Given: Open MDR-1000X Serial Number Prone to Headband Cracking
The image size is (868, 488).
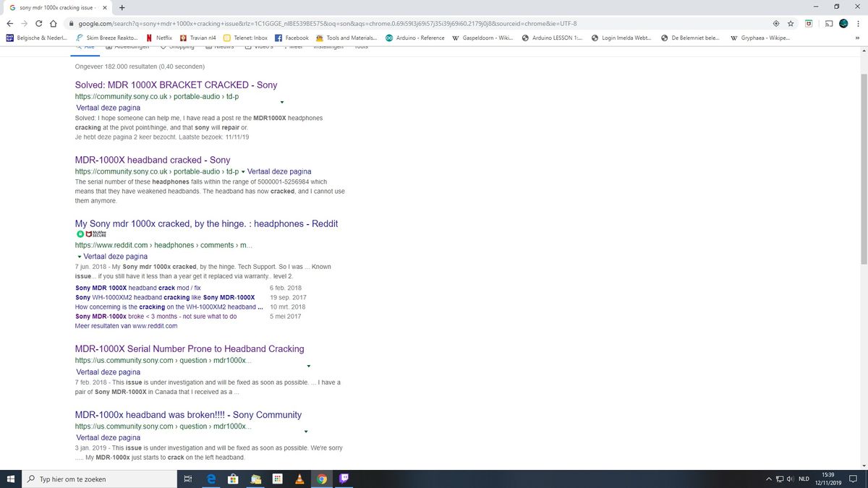Looking at the screenshot, I should [190, 348].
